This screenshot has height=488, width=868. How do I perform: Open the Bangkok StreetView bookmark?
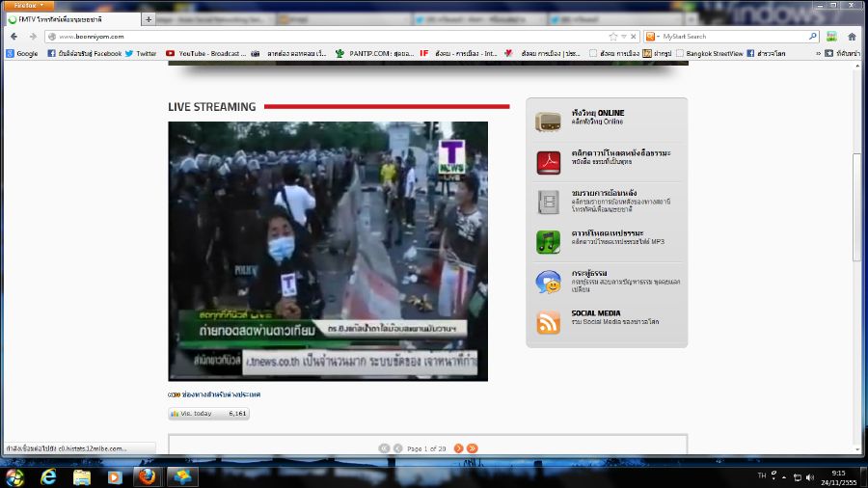[x=709, y=54]
